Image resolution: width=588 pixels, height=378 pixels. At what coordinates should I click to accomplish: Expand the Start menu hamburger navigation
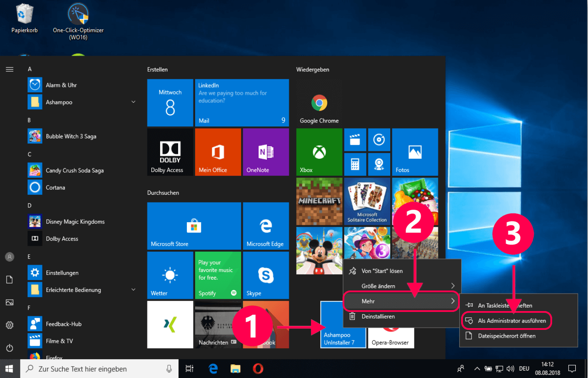click(10, 69)
